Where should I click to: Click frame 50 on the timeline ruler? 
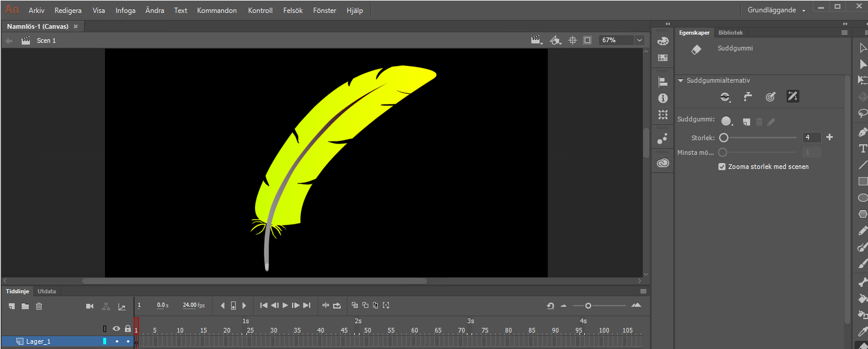click(x=368, y=330)
